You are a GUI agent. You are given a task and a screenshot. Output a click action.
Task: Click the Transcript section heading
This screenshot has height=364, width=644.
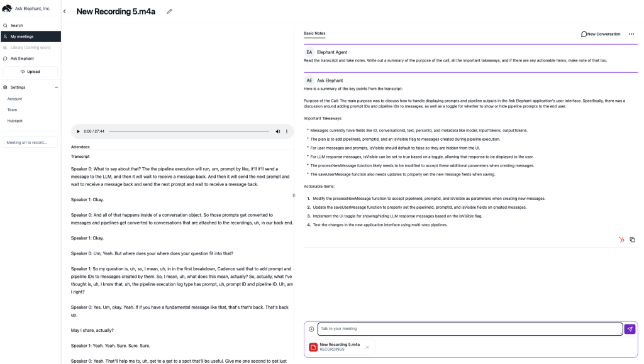(x=80, y=157)
